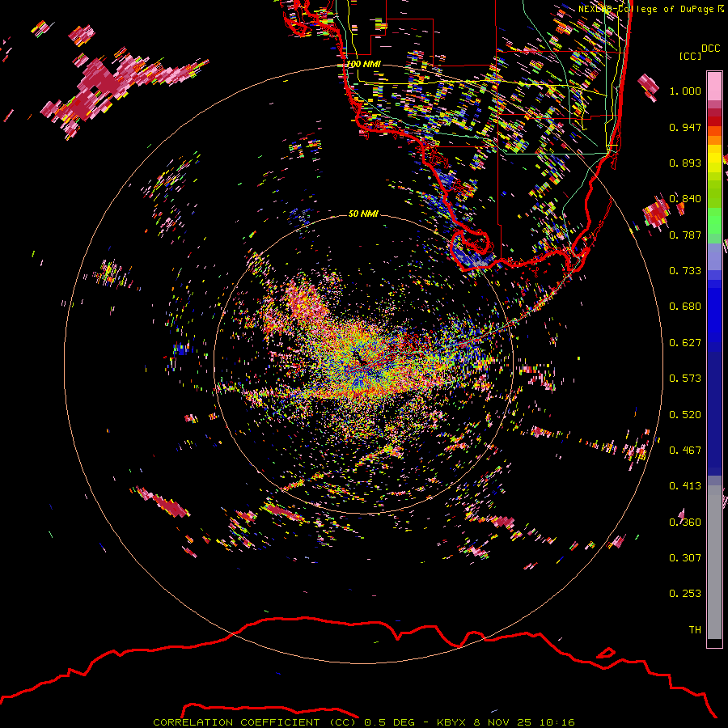Click the 0.893 scale value

[x=685, y=163]
